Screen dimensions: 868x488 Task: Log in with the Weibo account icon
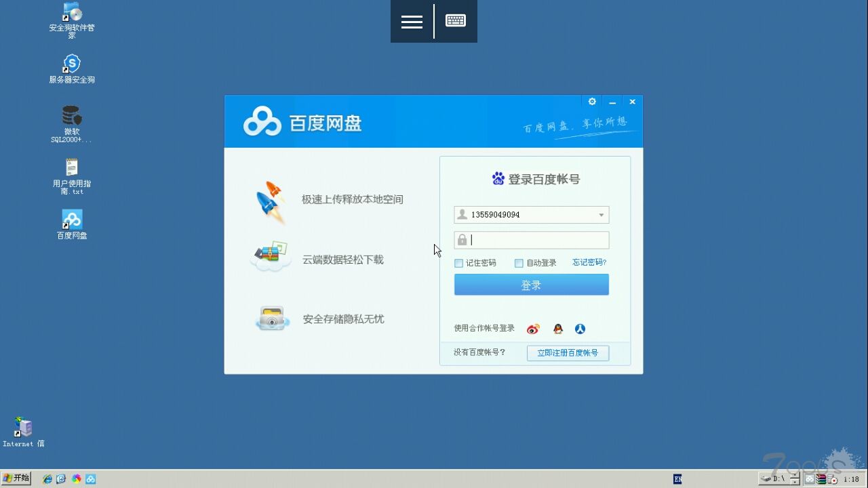pos(533,329)
